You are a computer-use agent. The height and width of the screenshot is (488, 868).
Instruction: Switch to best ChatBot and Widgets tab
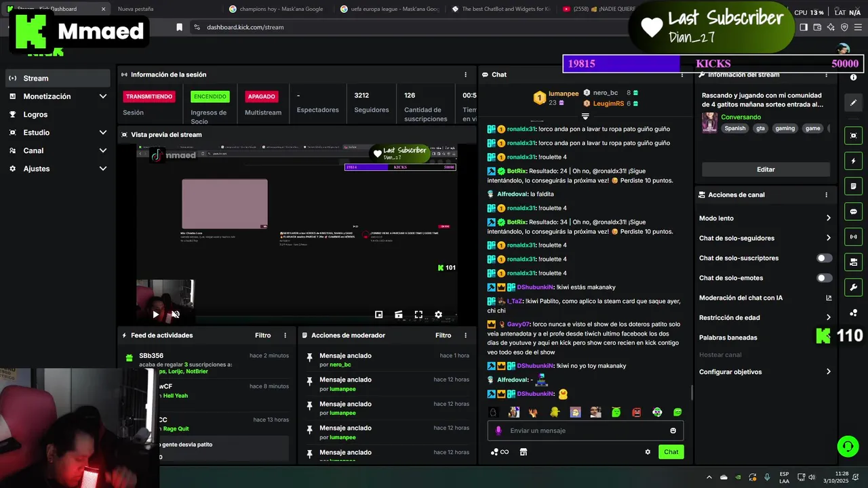[x=500, y=9]
